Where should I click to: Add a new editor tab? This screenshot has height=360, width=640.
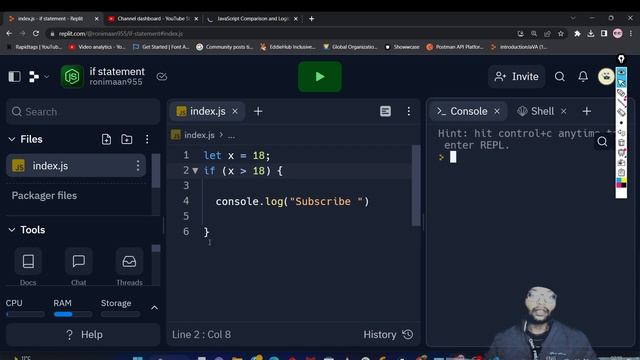258,111
